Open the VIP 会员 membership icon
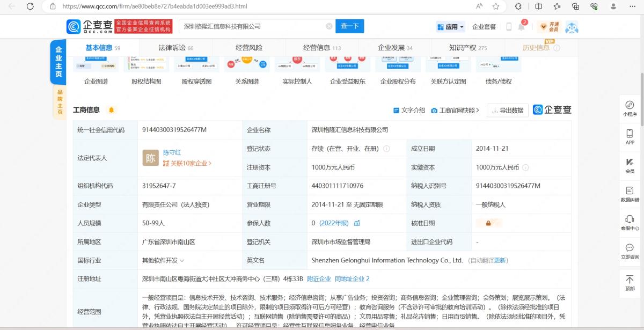Screen dimensions: 644x330 630,164
